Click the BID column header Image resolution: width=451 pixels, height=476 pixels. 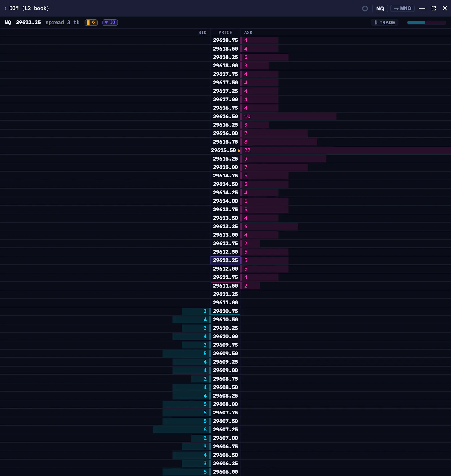point(202,32)
